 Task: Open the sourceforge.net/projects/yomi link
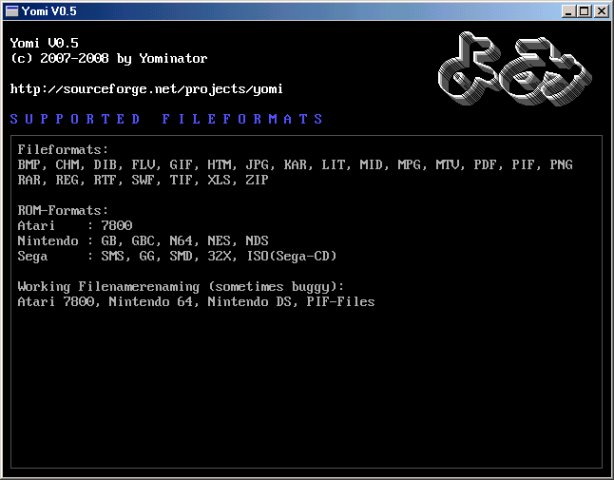[x=146, y=89]
